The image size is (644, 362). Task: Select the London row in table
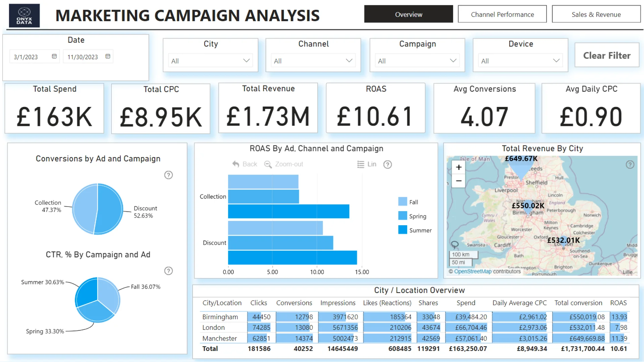415,327
